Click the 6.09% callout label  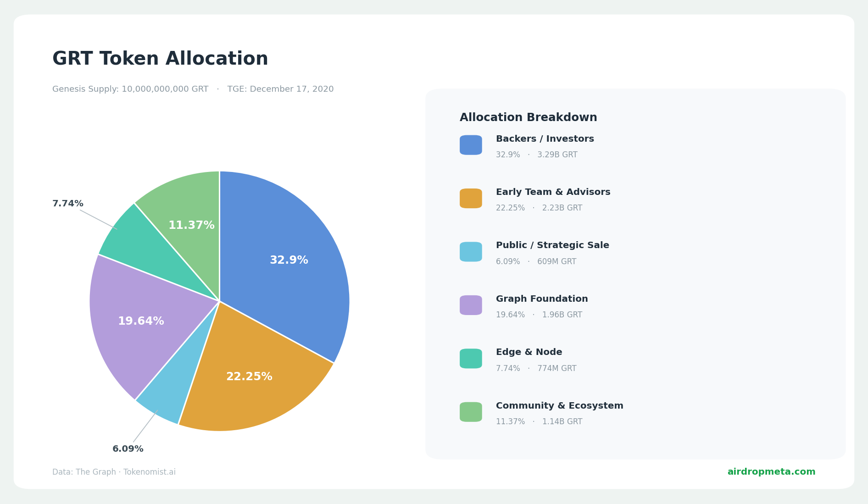pyautogui.click(x=128, y=449)
